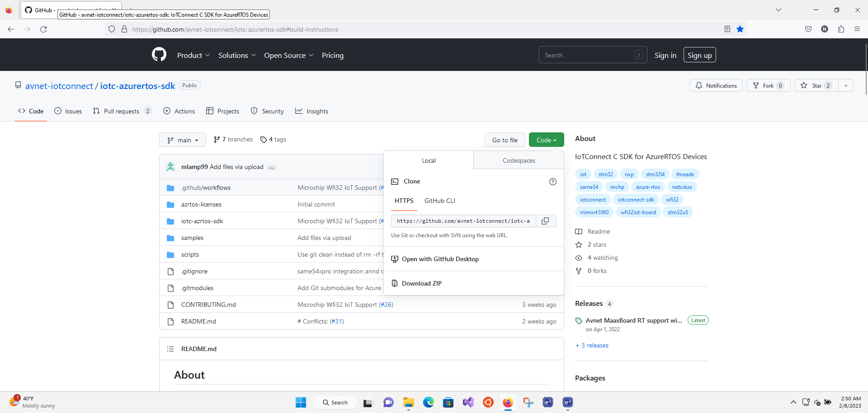
Task: Copy the HTTPS clone URL
Action: (546, 221)
